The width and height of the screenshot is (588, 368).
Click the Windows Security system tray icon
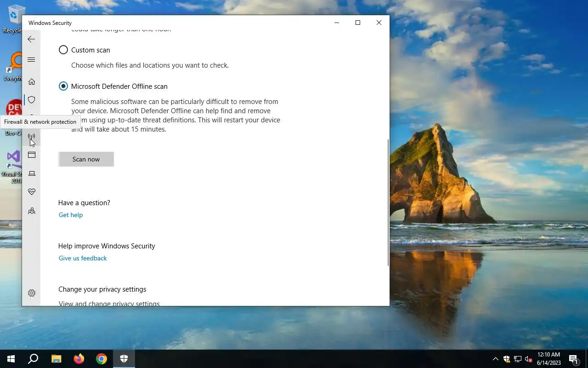coord(507,359)
